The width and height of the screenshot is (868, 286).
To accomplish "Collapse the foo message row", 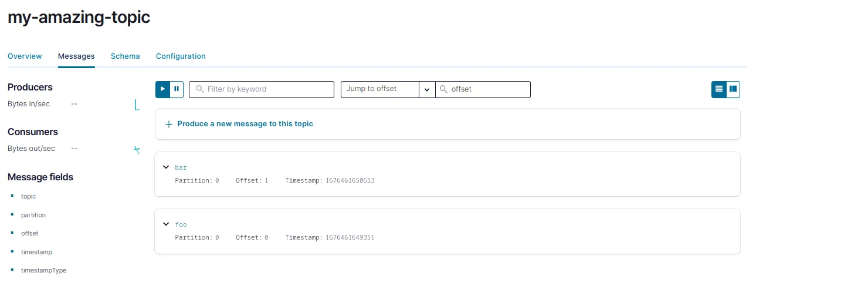I will 166,224.
